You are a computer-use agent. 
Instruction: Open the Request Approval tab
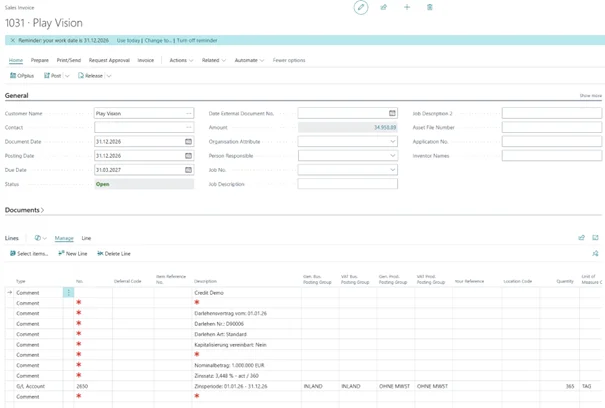pyautogui.click(x=109, y=60)
